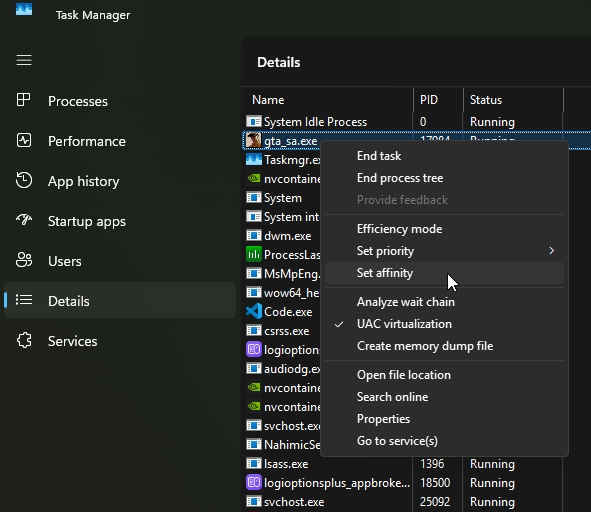The width and height of the screenshot is (591, 512).
Task: Click the Services puzzle icon
Action: (24, 340)
